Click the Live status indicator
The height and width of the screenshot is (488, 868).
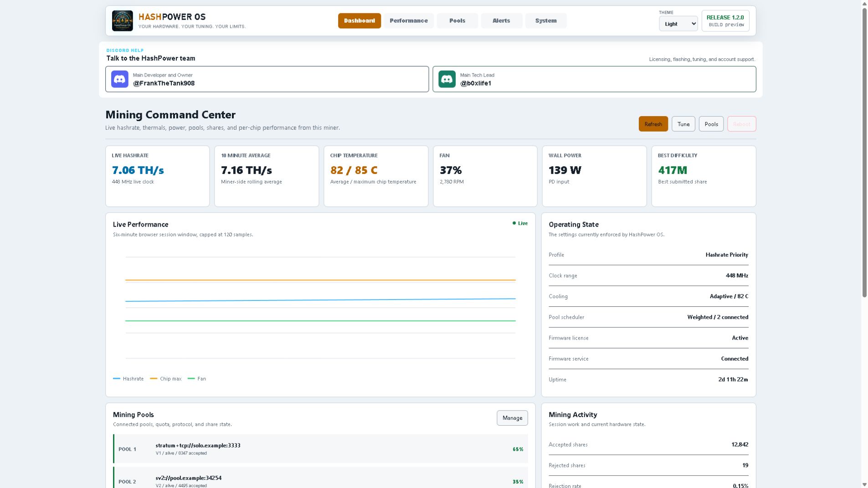pyautogui.click(x=520, y=224)
